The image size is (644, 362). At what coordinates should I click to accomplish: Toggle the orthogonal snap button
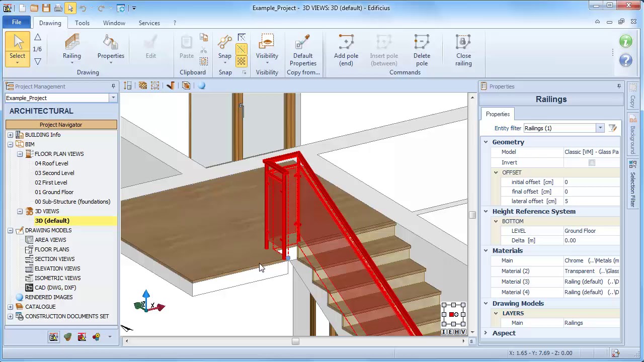coord(242,38)
